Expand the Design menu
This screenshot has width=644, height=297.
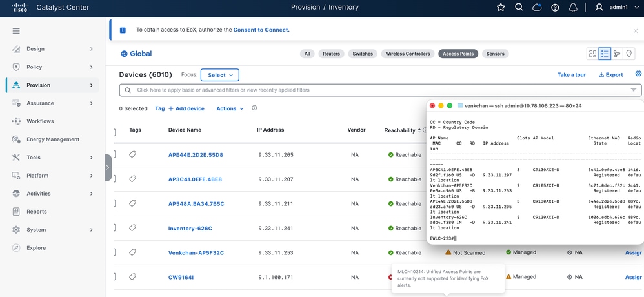[52, 49]
